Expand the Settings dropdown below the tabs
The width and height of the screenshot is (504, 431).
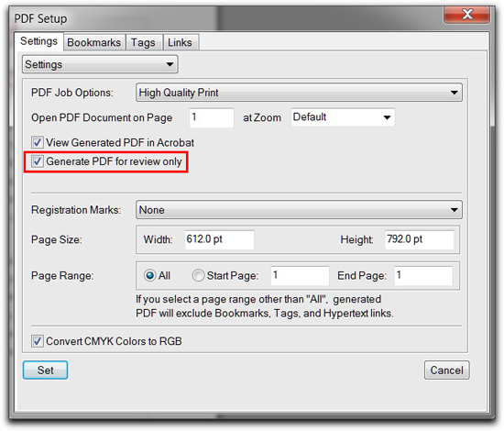(x=100, y=64)
